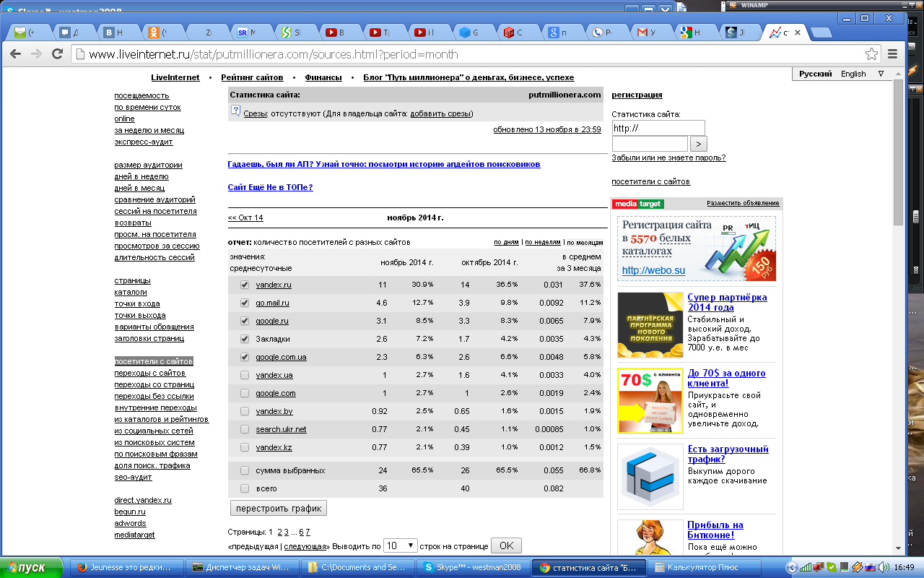Uncheck the yandex.ru checkbox
Viewport: 924px width, 578px height.
click(x=245, y=285)
